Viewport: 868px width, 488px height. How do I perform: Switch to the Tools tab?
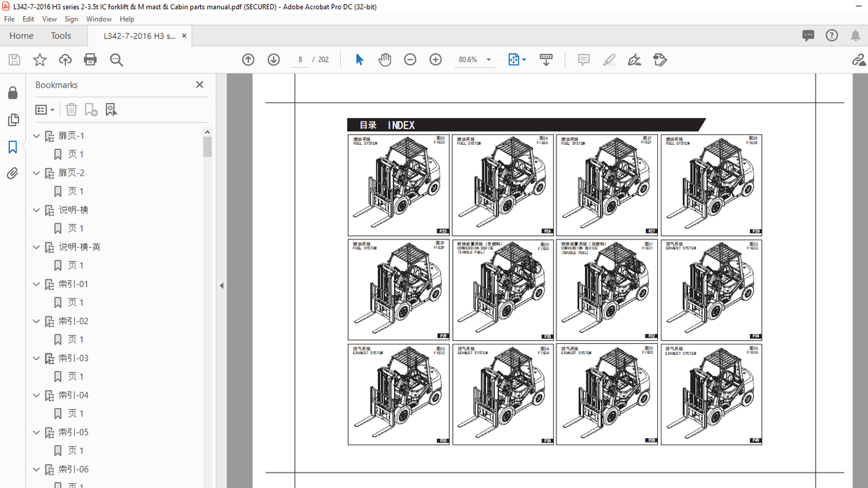60,36
